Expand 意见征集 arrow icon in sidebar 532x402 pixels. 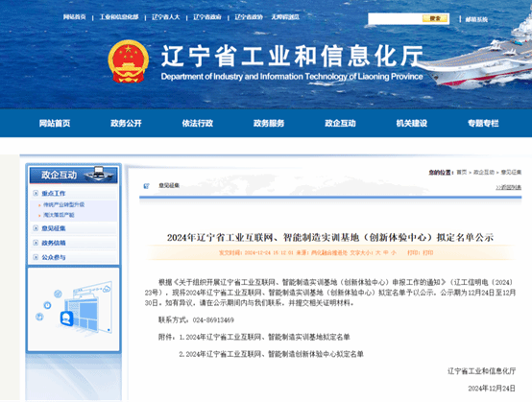coord(36,228)
